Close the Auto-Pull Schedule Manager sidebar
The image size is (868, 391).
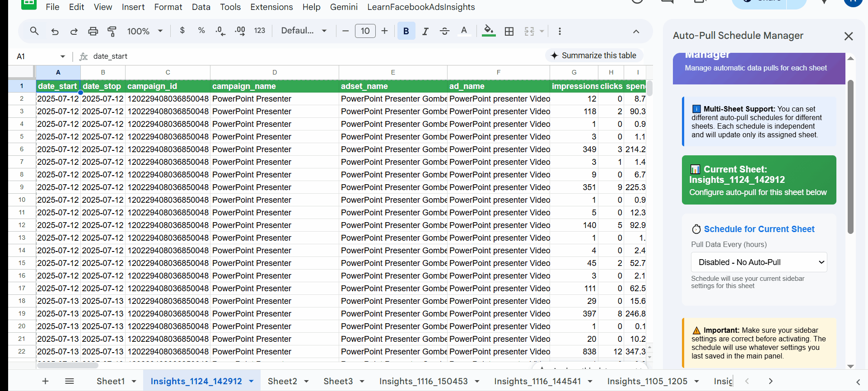coord(848,36)
